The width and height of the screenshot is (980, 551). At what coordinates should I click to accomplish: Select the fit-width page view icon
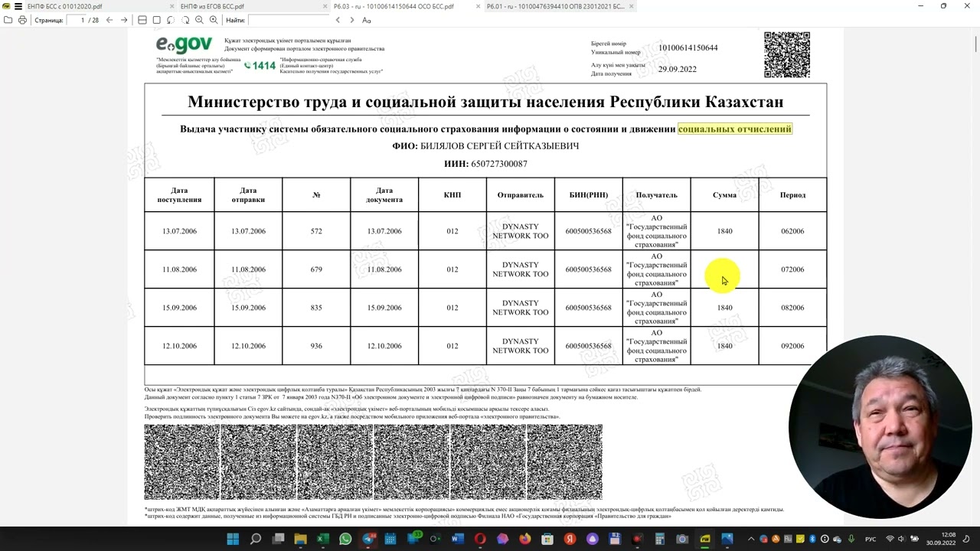coord(142,20)
